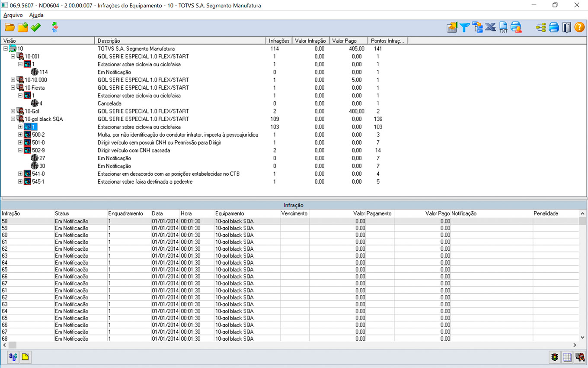Collapse the 10-gol black SQA node
588x368 pixels.
13,119
